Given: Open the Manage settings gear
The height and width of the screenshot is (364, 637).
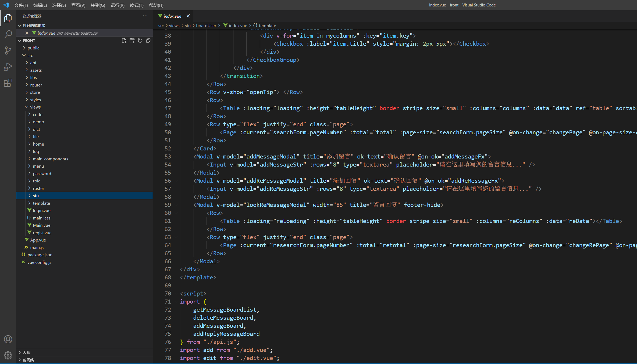Looking at the screenshot, I should point(8,355).
